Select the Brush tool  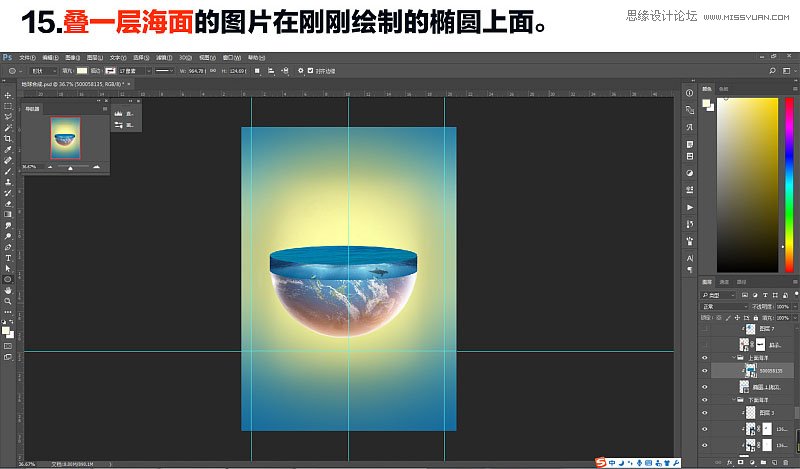click(8, 171)
